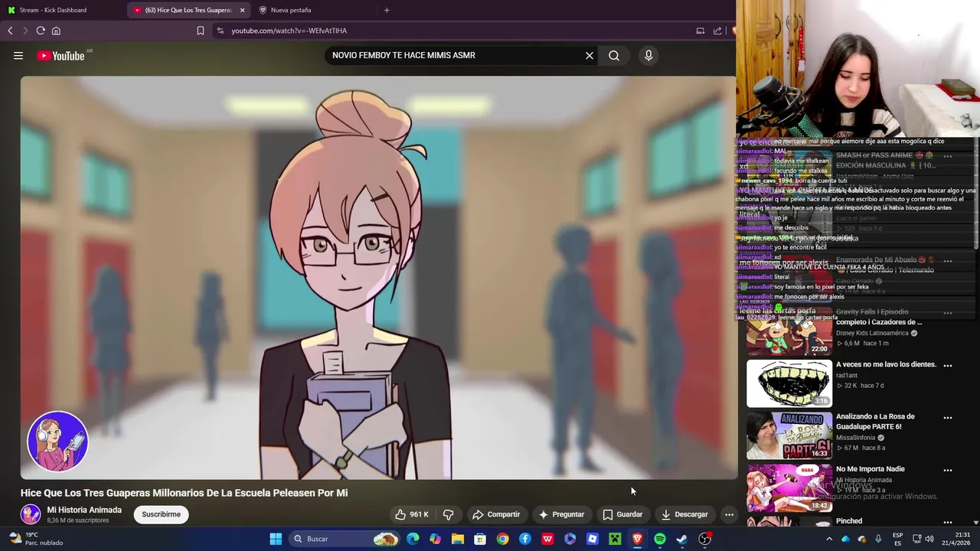Dislike the video

coord(449,514)
